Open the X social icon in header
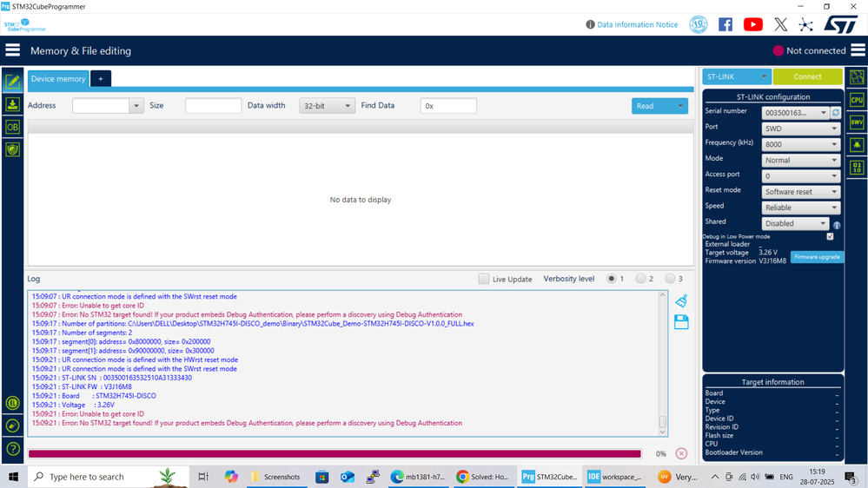 (780, 24)
